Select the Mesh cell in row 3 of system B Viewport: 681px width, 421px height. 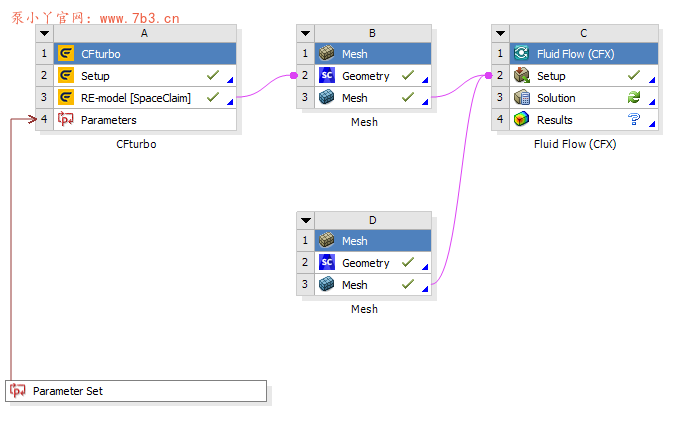pyautogui.click(x=373, y=98)
